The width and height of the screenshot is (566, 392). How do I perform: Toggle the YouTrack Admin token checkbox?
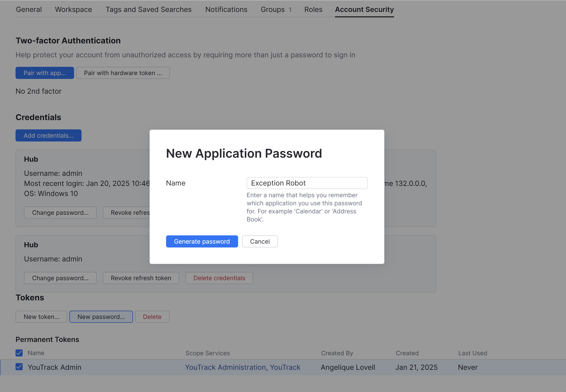(19, 367)
